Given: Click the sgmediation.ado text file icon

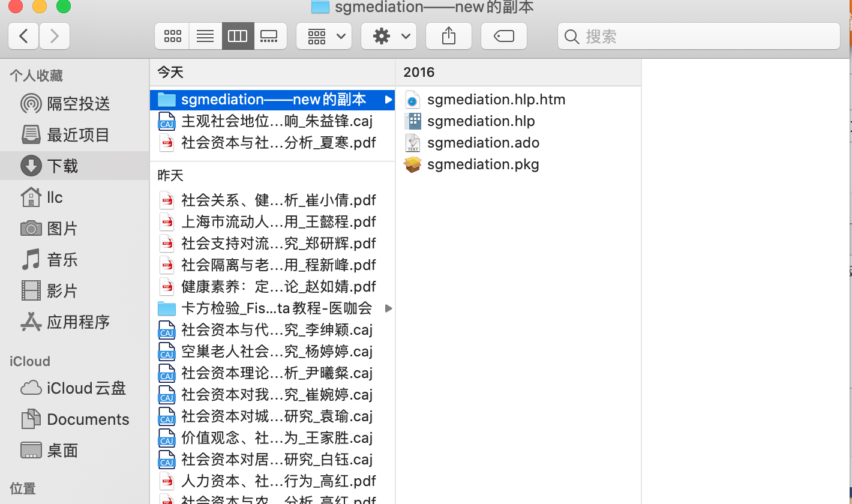Looking at the screenshot, I should [413, 143].
